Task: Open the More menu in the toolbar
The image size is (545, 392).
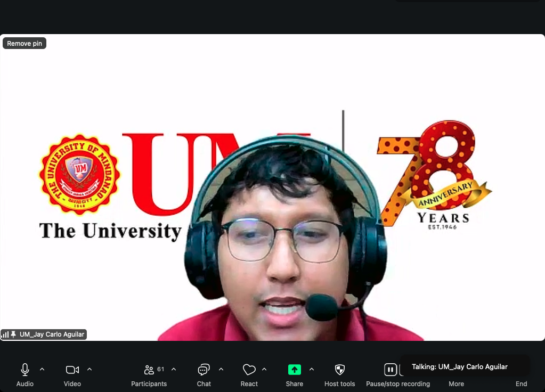Action: (456, 383)
